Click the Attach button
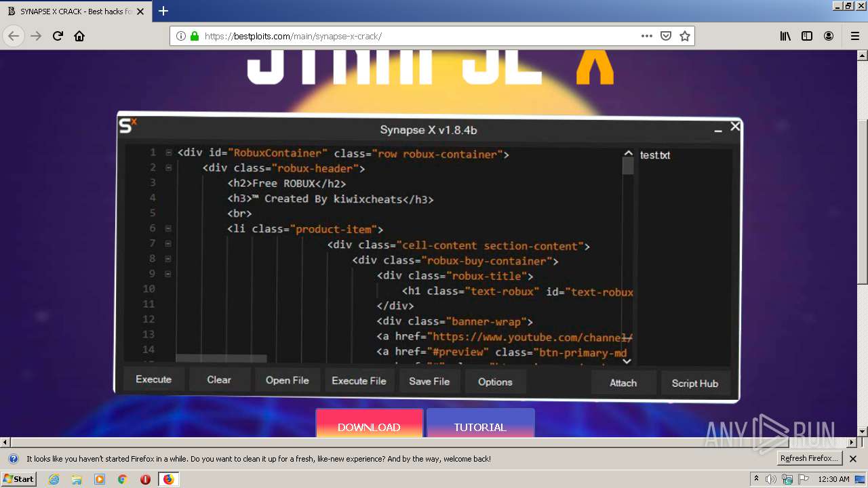This screenshot has height=488, width=868. (623, 383)
